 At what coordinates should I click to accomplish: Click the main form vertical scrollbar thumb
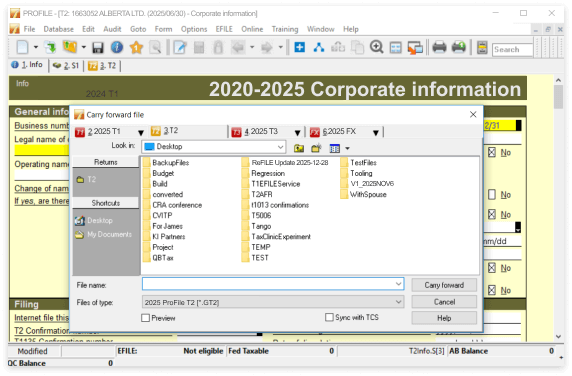[x=559, y=97]
